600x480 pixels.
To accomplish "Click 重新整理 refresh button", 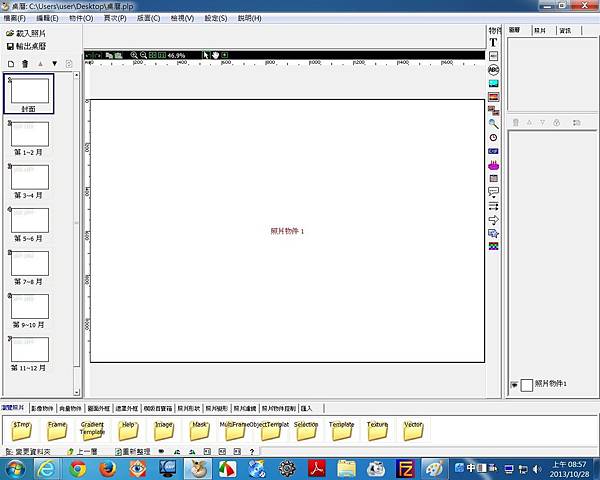I will [133, 452].
